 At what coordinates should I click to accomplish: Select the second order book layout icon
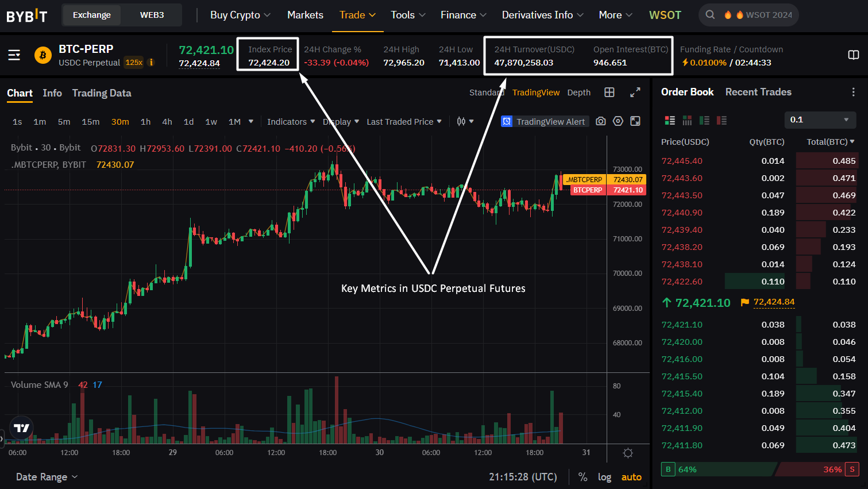coord(687,120)
